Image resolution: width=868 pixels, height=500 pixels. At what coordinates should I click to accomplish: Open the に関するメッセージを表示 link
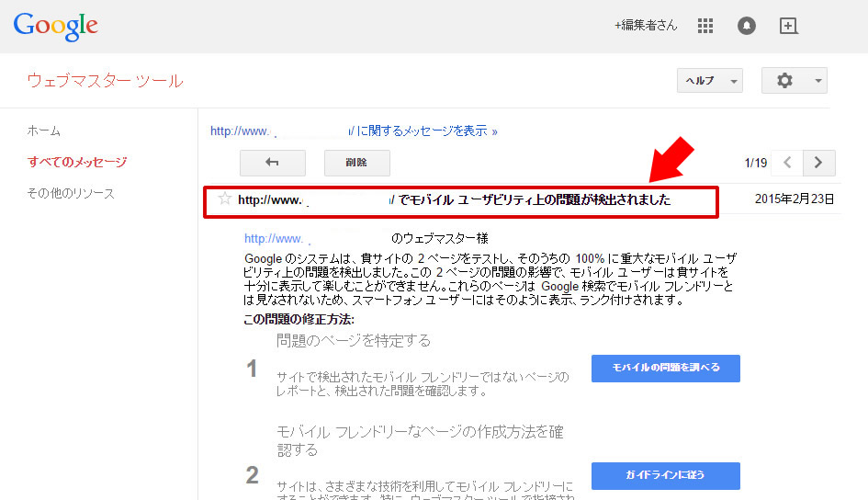pos(427,131)
